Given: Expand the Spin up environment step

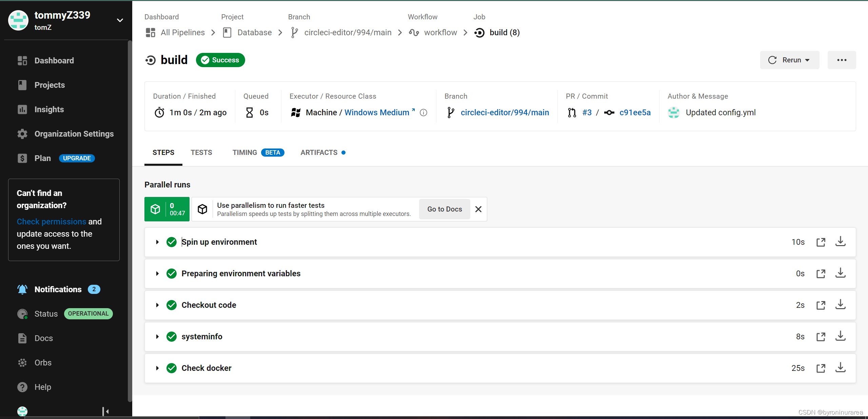Looking at the screenshot, I should [157, 242].
